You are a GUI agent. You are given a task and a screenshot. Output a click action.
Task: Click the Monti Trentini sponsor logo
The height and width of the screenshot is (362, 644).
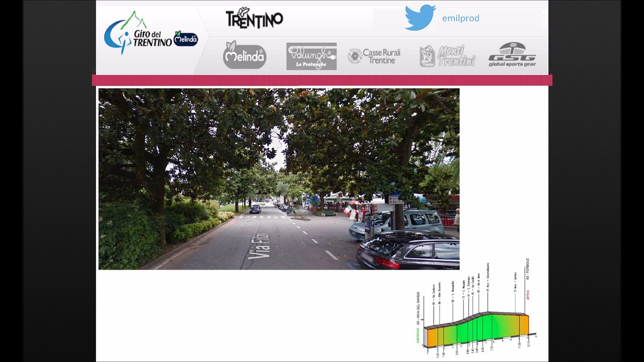tap(448, 56)
